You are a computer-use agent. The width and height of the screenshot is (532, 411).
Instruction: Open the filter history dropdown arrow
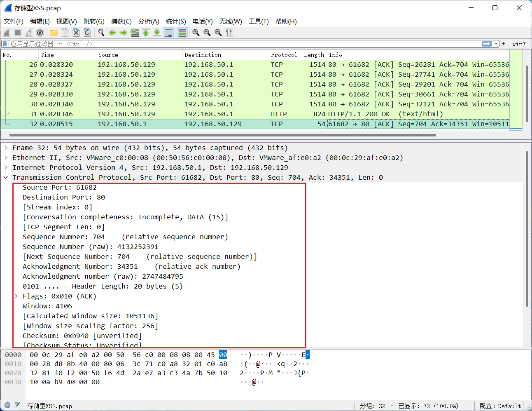pyautogui.click(x=496, y=44)
